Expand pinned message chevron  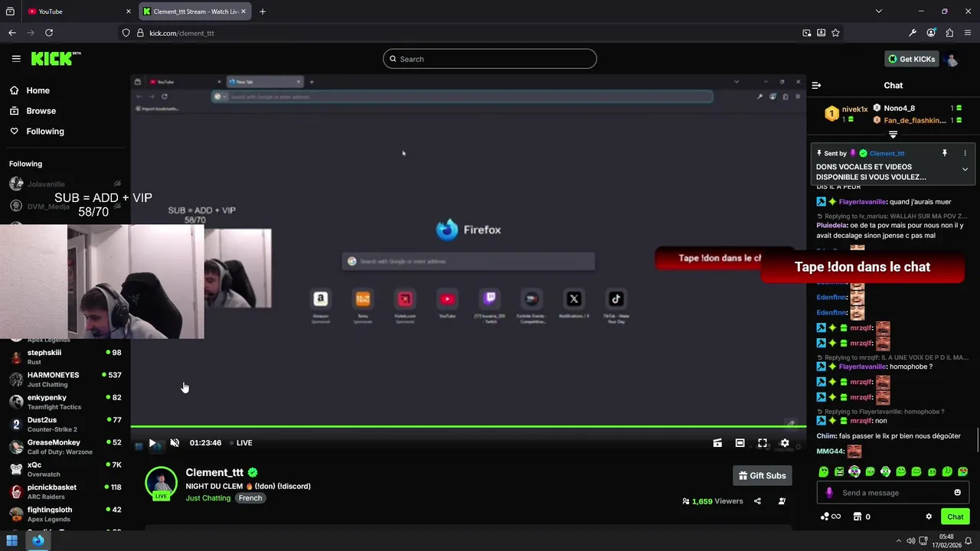point(965,169)
